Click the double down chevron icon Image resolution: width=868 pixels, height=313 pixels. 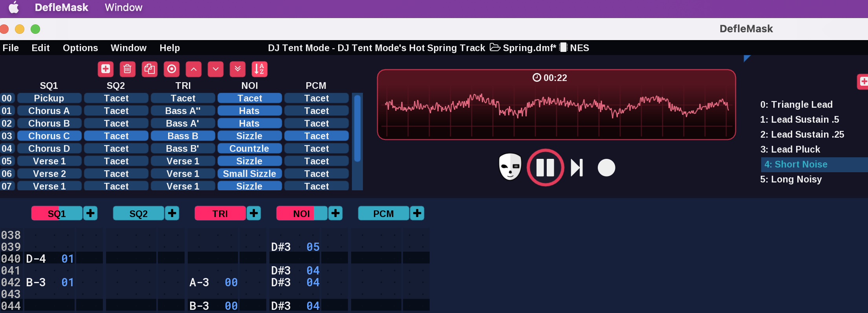238,69
